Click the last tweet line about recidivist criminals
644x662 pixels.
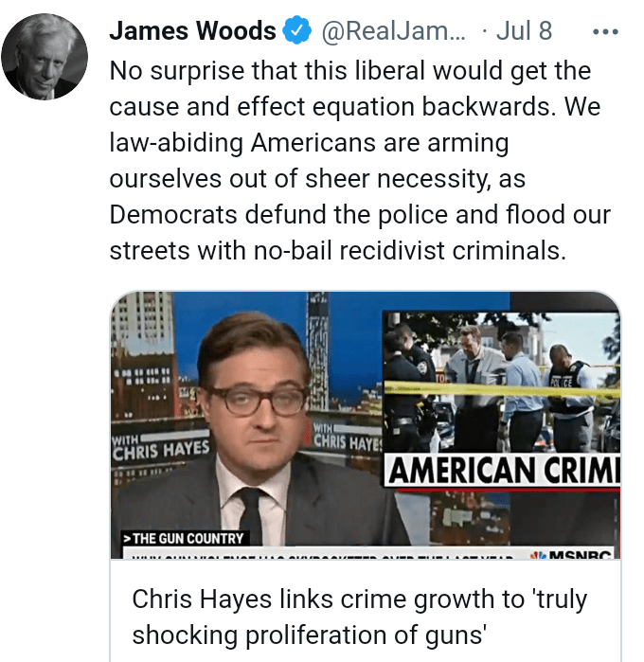(x=337, y=250)
